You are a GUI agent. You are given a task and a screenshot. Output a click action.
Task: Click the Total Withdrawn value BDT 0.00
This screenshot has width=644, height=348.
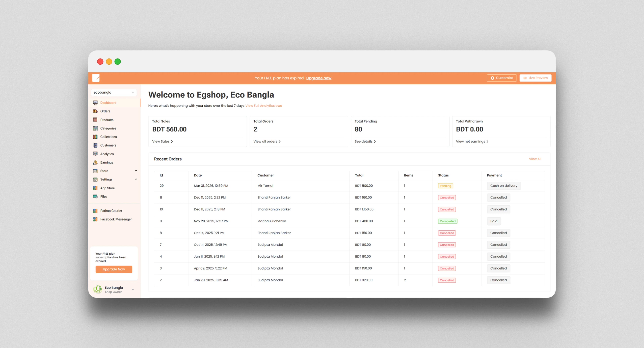[470, 129]
